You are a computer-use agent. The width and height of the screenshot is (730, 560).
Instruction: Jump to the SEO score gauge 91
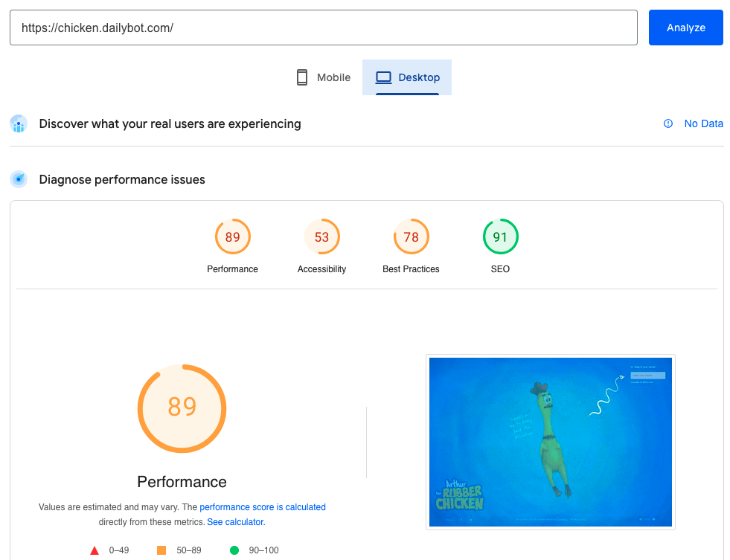pos(501,236)
